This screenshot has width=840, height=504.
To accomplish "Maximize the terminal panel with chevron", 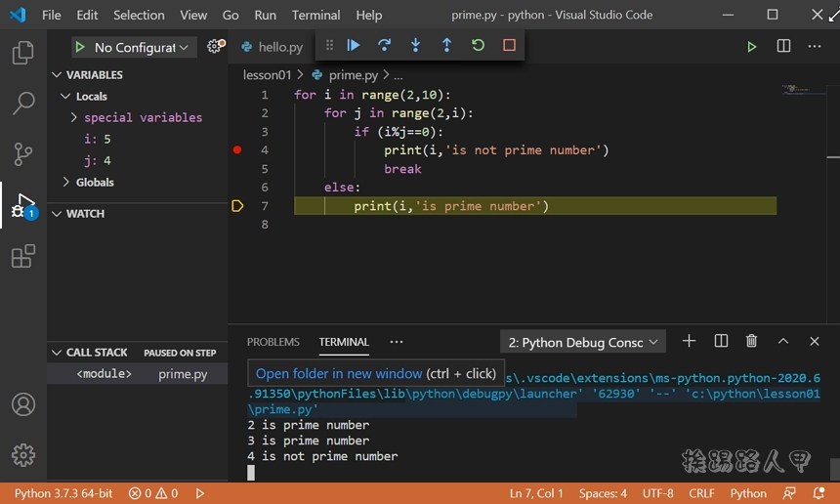I will pyautogui.click(x=783, y=341).
